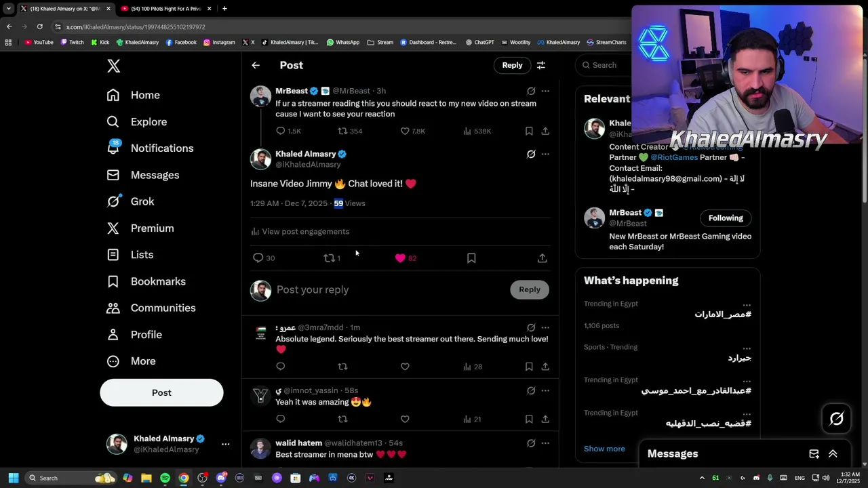Bookmark the MrBeast tweet

point(529,131)
